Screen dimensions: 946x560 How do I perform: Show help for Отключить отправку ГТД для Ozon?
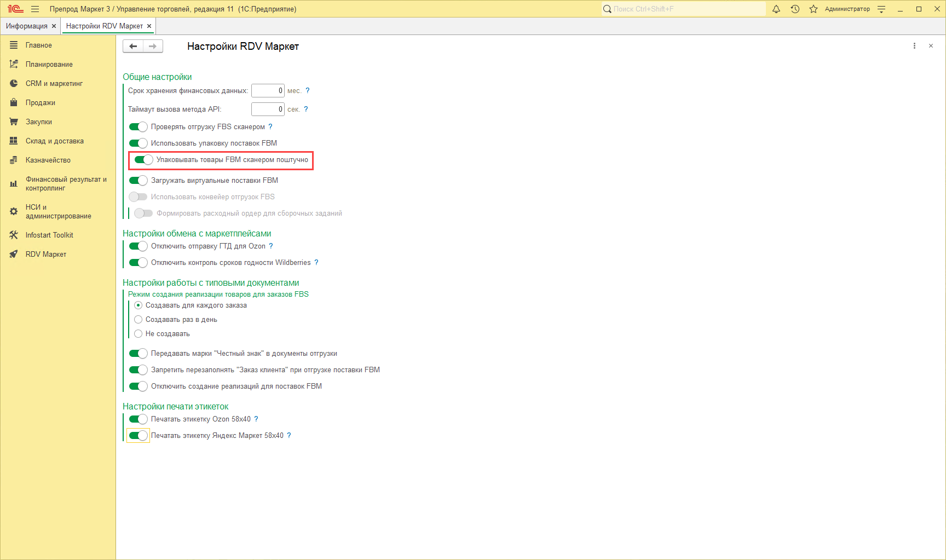(x=271, y=246)
